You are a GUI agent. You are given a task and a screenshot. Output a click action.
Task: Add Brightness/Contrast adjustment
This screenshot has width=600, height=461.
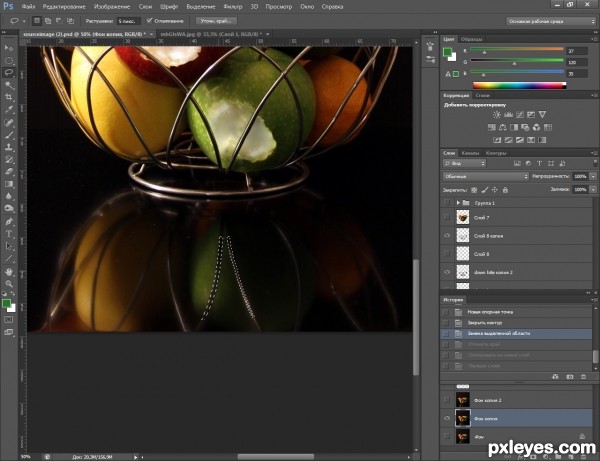coord(497,114)
